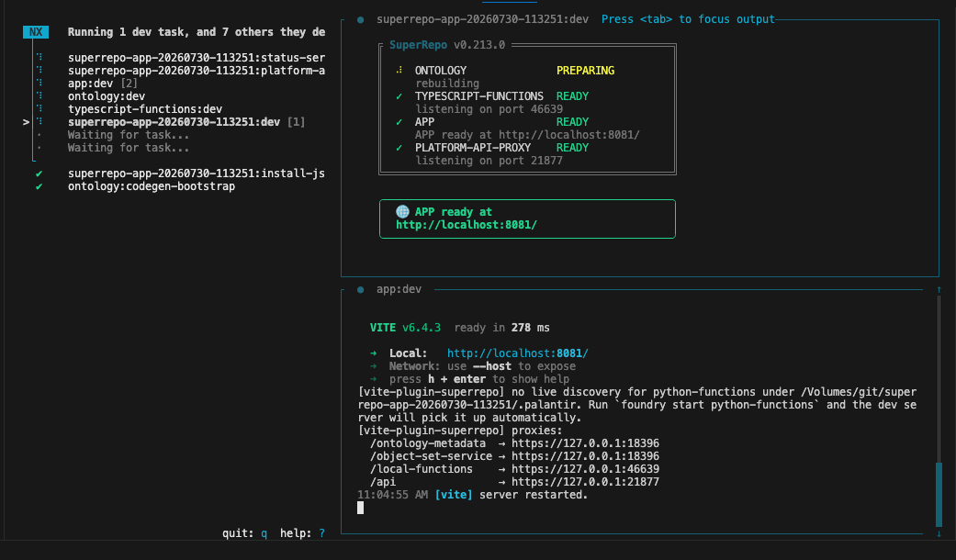Click the checkmark beside TYPESCRIPT-FUNCTIONS

click(399, 96)
